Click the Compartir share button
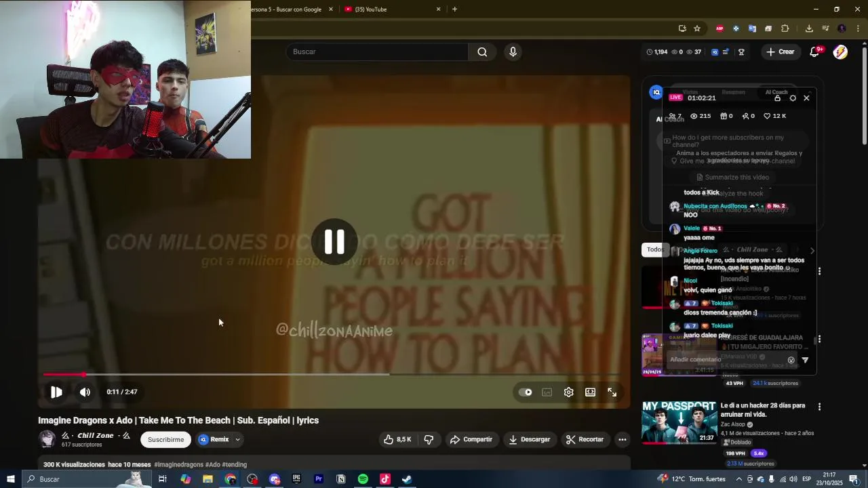Image resolution: width=868 pixels, height=488 pixels. [x=471, y=439]
